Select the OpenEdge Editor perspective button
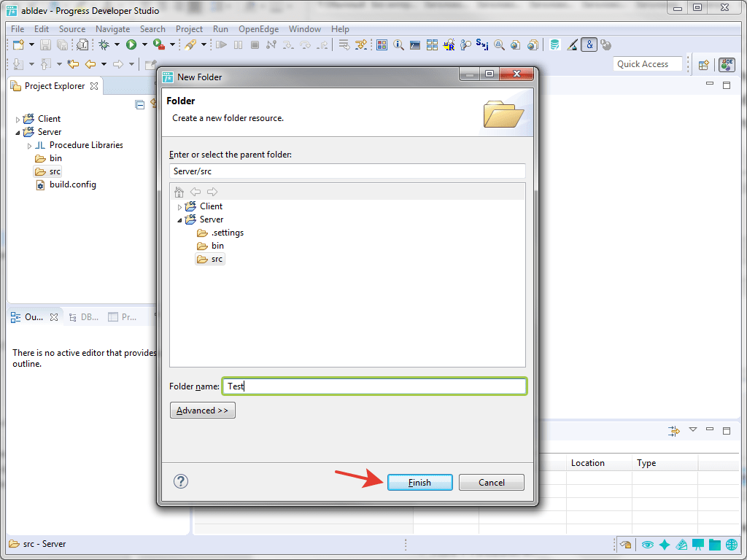The height and width of the screenshot is (560, 747). [x=727, y=65]
